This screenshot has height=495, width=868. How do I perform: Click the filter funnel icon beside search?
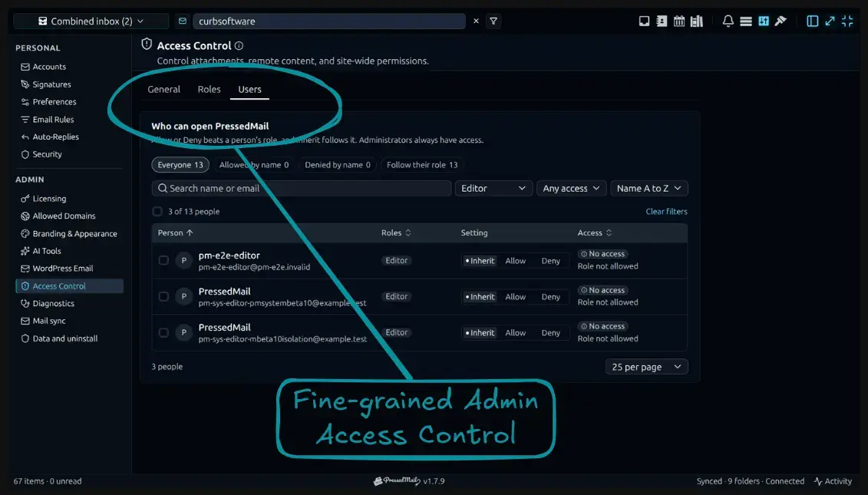493,21
